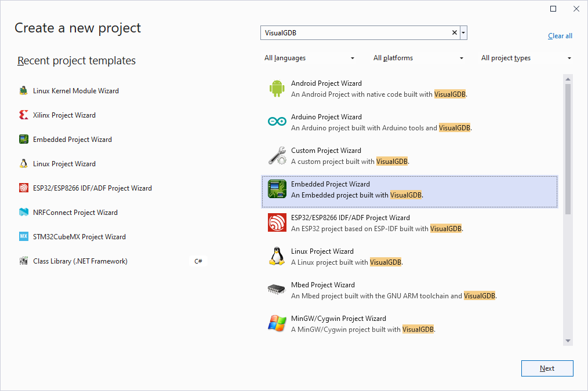Select Android Project Wizard template title

click(x=326, y=83)
